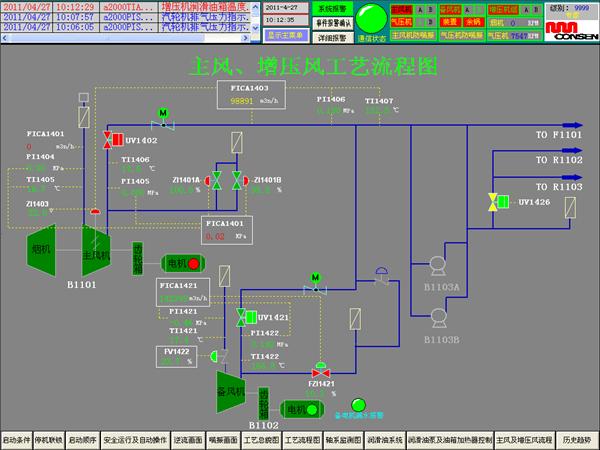Click the UV1426 yellow valve
The image size is (600, 450).
pos(499,202)
